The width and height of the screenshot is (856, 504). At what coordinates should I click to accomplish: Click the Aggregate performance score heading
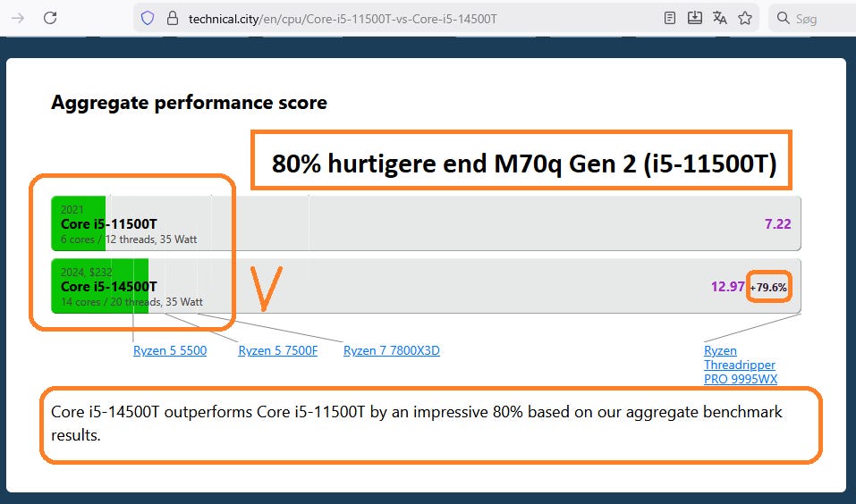point(189,103)
